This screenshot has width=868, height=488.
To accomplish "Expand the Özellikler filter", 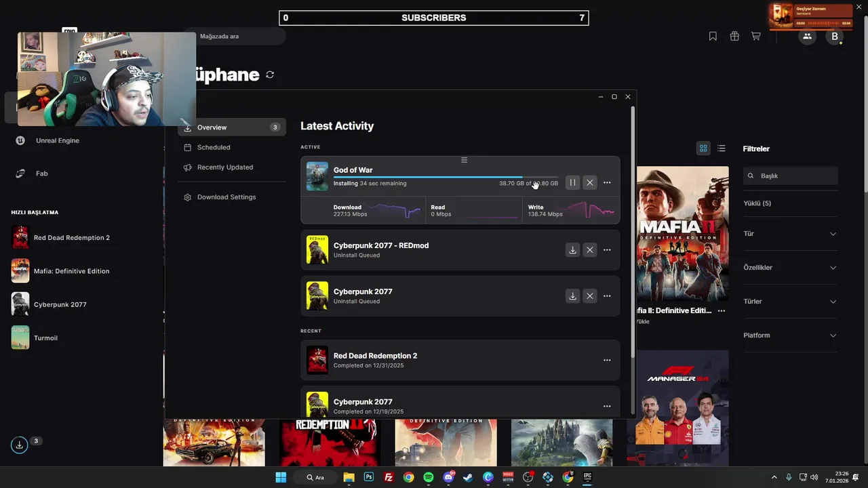I will (x=790, y=268).
